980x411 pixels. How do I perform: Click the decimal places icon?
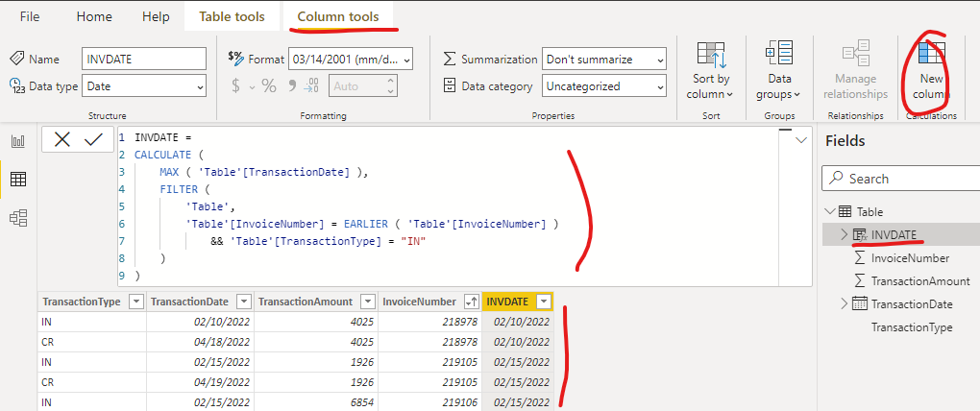(x=312, y=86)
